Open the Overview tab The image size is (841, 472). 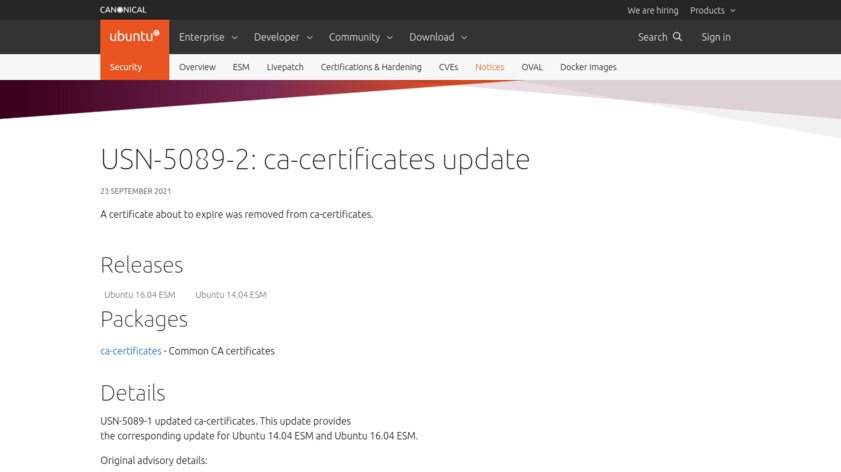click(197, 67)
